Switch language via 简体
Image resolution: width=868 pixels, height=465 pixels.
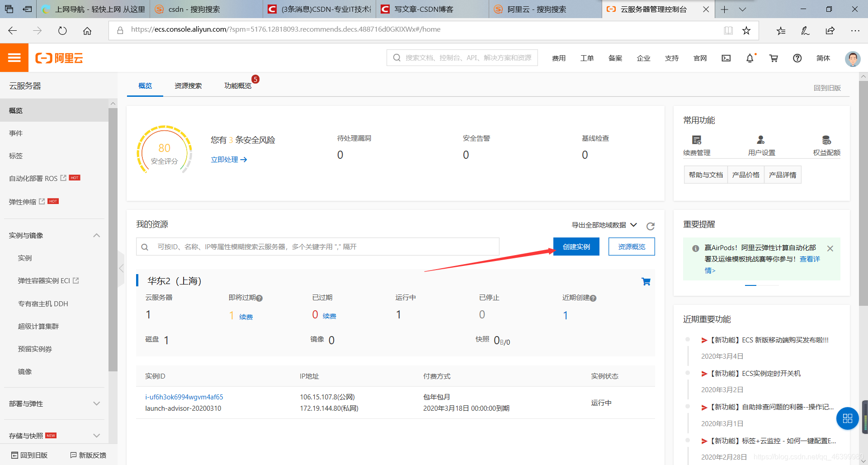(x=823, y=58)
